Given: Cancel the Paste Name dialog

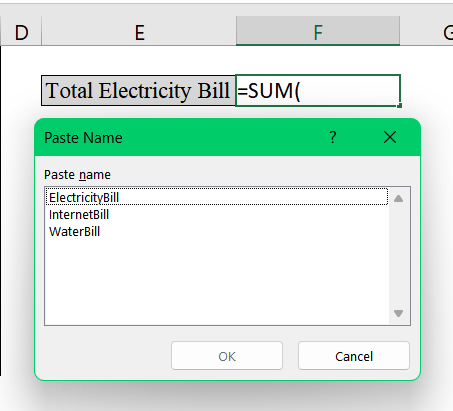Looking at the screenshot, I should [354, 356].
